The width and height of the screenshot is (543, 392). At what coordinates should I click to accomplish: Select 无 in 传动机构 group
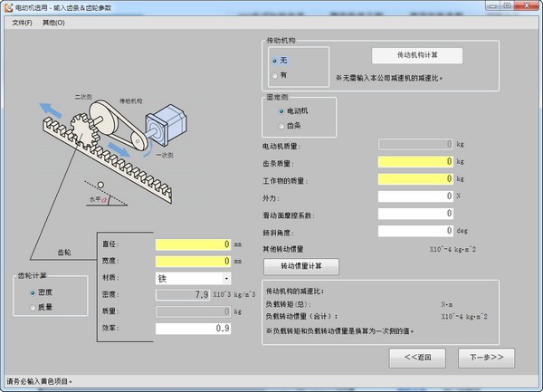[280, 61]
